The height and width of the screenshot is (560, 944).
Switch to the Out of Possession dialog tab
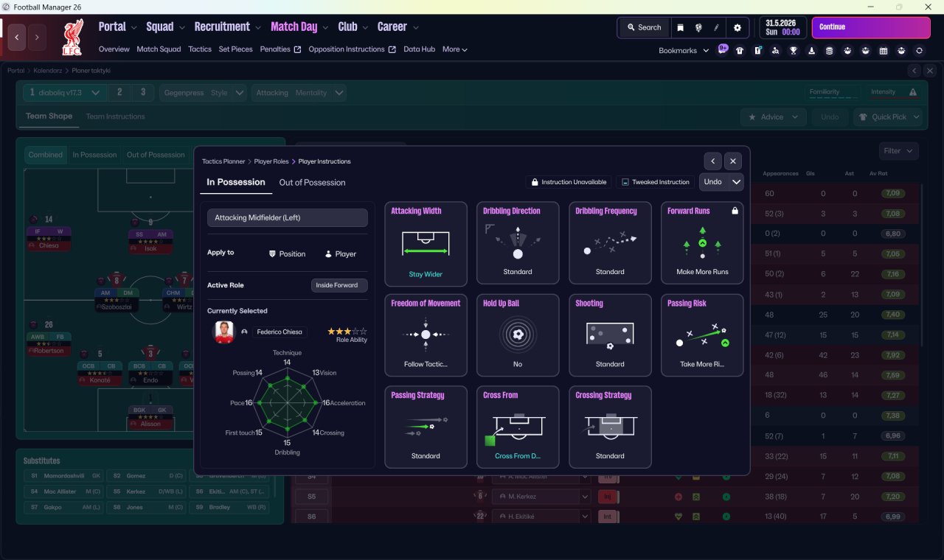point(312,183)
